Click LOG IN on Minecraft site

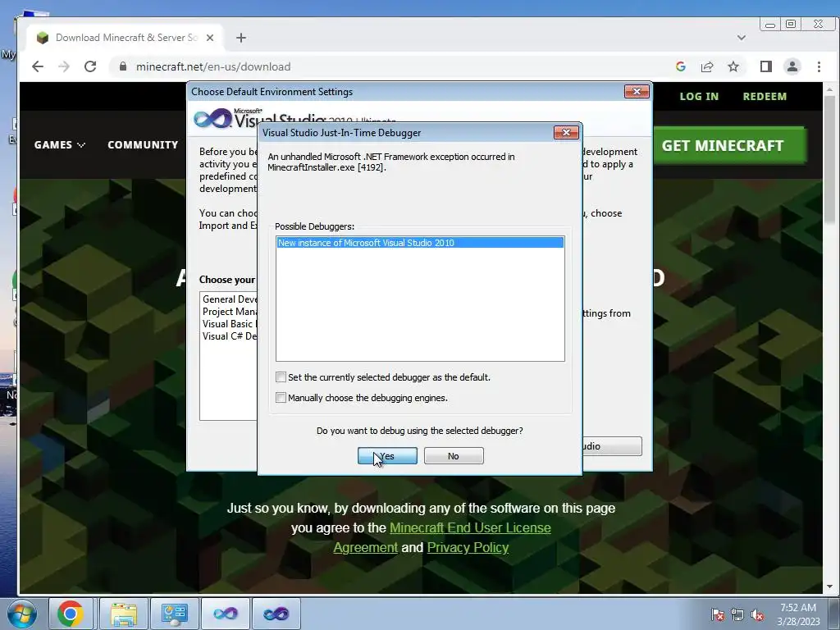(x=699, y=97)
